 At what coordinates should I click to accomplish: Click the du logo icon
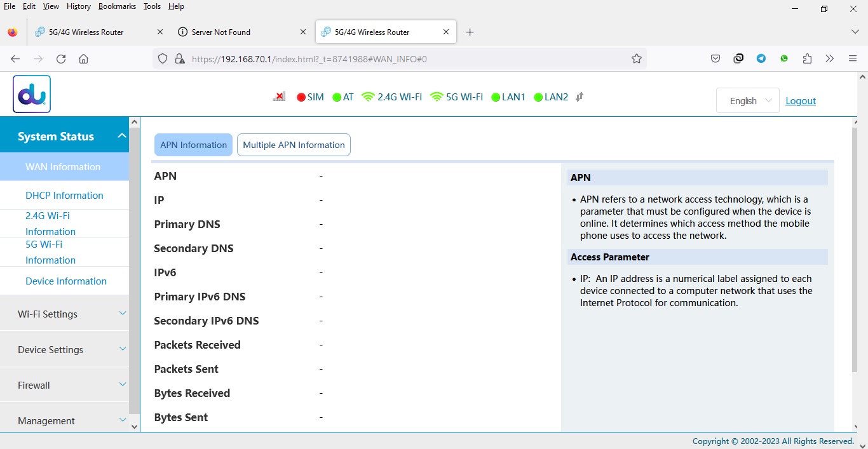point(32,94)
